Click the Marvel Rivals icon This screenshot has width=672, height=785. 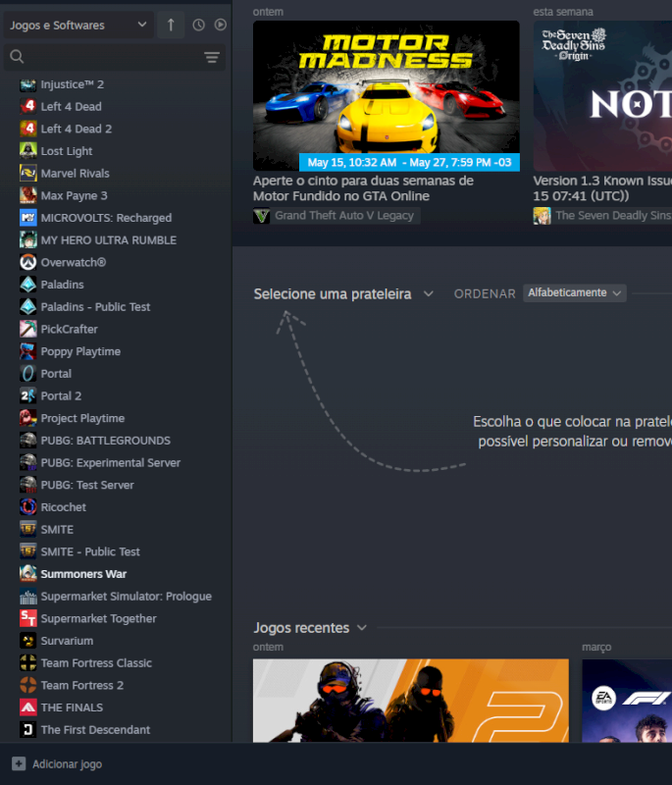click(28, 174)
